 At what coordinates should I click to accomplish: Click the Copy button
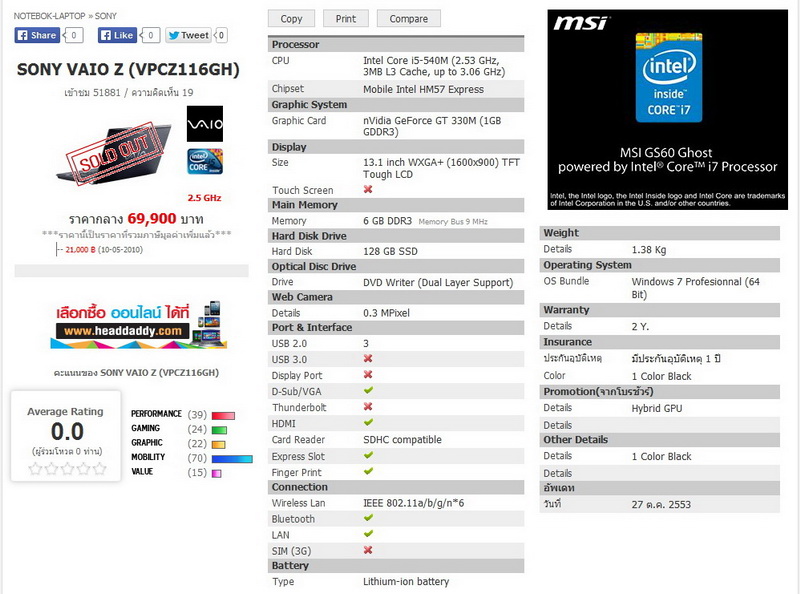pyautogui.click(x=291, y=19)
